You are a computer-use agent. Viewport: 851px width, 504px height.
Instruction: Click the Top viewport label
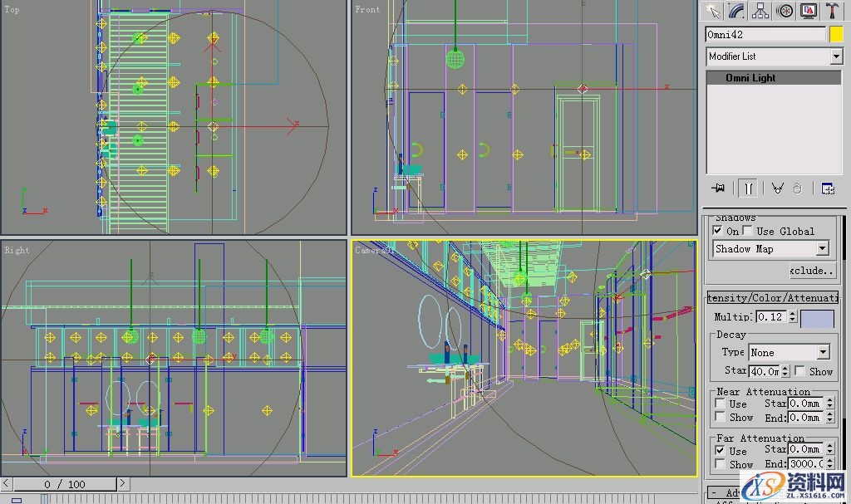pyautogui.click(x=12, y=10)
